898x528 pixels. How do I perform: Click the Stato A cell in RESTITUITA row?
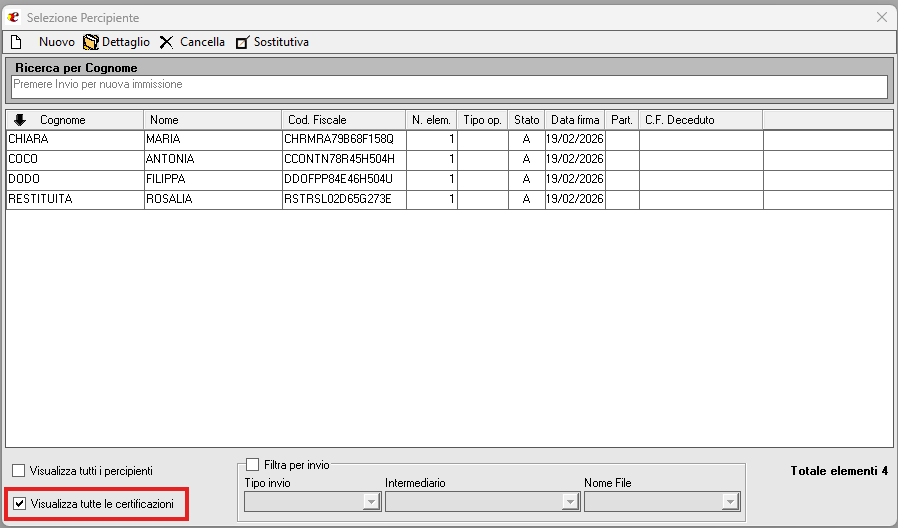pos(526,199)
